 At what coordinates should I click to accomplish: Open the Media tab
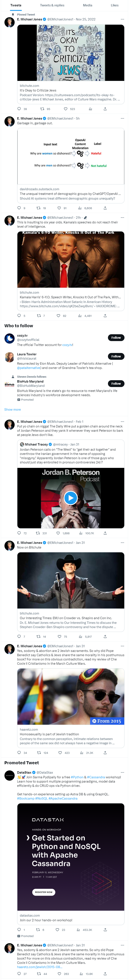pyautogui.click(x=88, y=5)
